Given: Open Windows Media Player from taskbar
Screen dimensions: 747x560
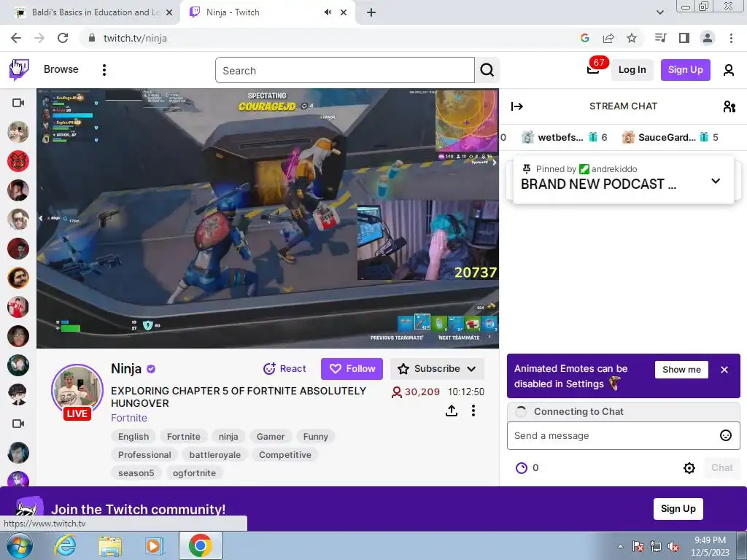Looking at the screenshot, I should 154,545.
